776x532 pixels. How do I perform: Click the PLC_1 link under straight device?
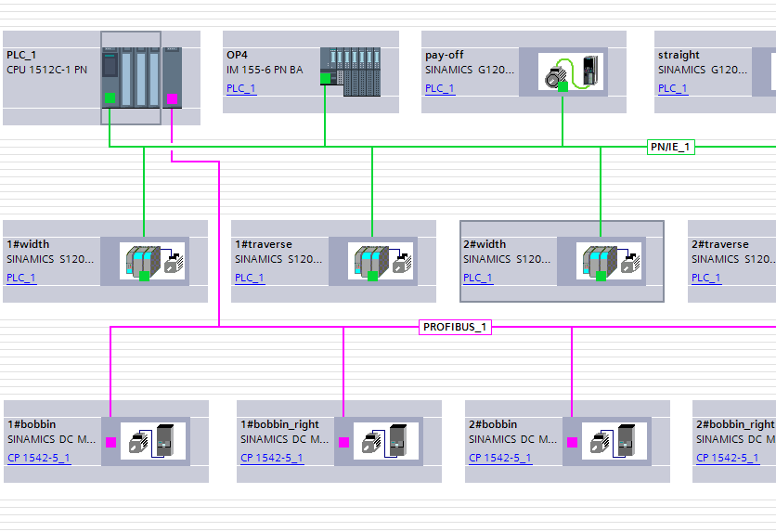coord(673,89)
